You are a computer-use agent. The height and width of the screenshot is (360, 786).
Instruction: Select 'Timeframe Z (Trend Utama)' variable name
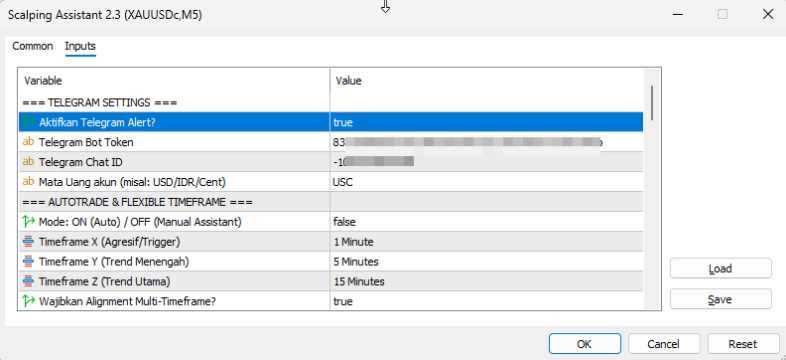(x=104, y=282)
